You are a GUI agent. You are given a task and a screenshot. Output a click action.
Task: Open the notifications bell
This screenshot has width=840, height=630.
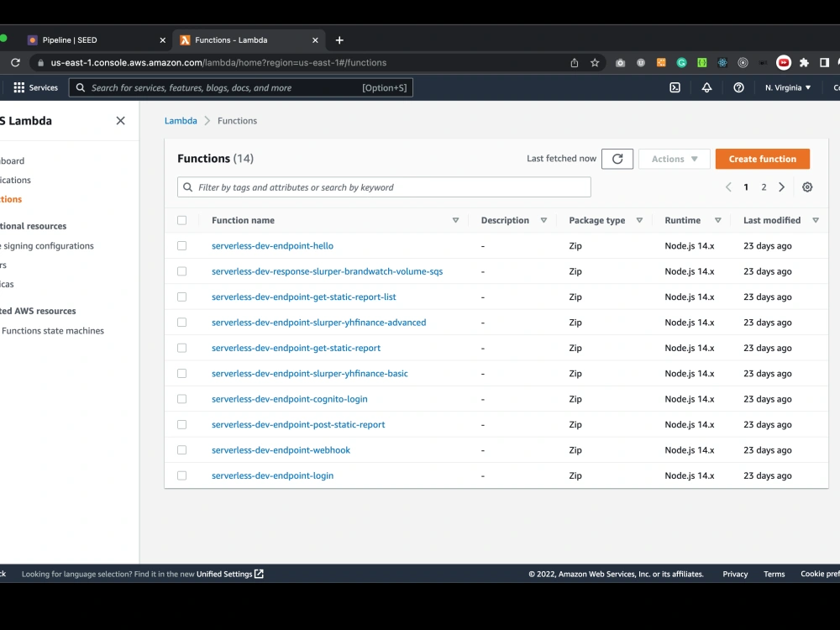click(x=706, y=88)
